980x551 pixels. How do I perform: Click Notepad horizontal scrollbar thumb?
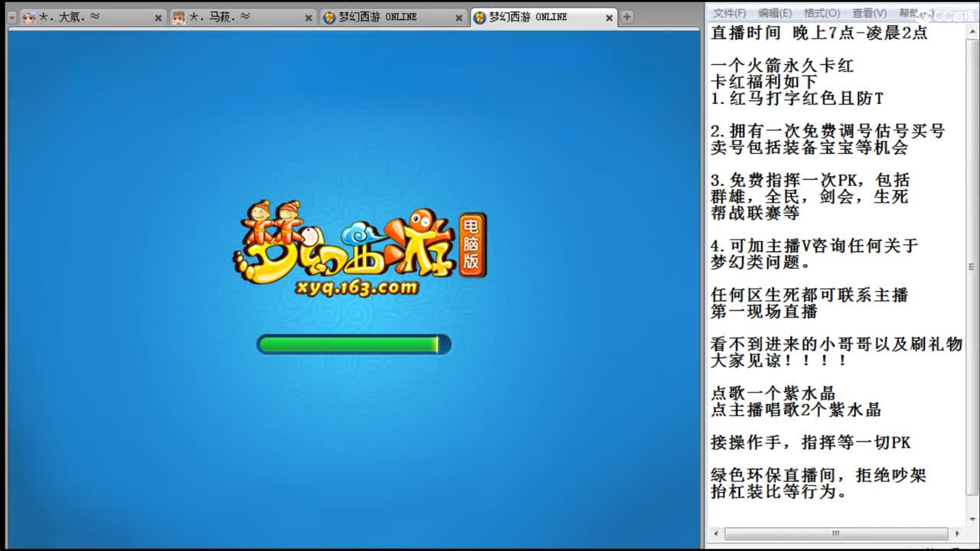tap(835, 533)
